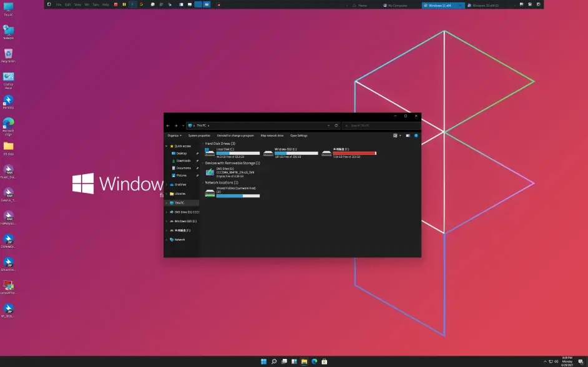Collapse the Network locations group
The image size is (588, 367).
click(x=203, y=182)
